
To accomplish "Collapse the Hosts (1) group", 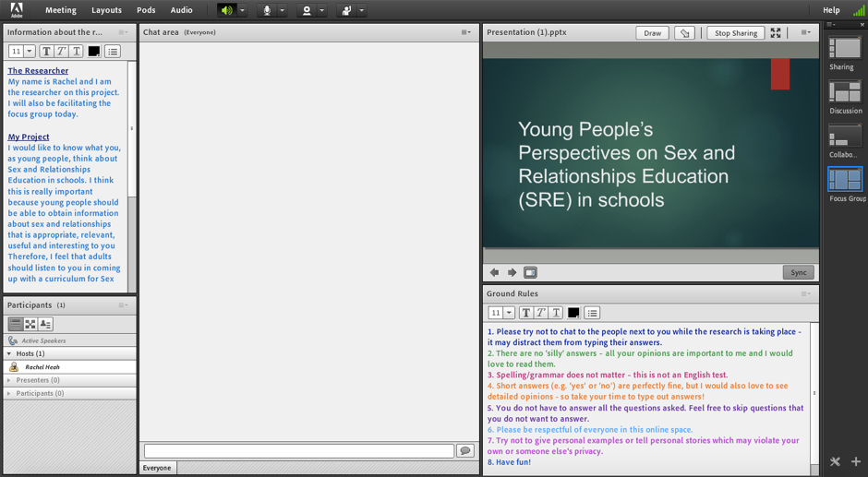I will click(9, 353).
